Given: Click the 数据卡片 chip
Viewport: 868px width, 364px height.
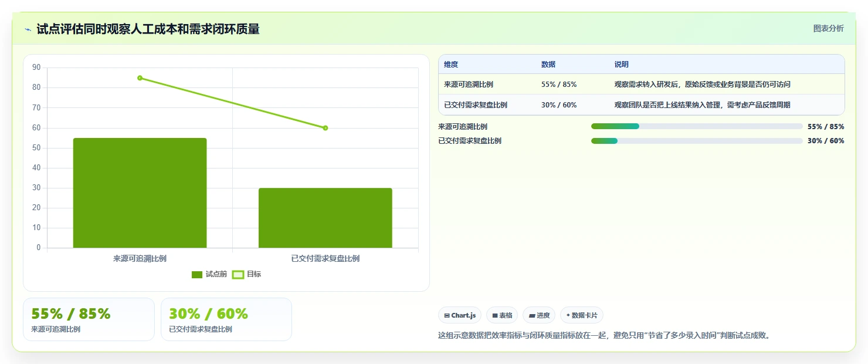Looking at the screenshot, I should (x=582, y=315).
